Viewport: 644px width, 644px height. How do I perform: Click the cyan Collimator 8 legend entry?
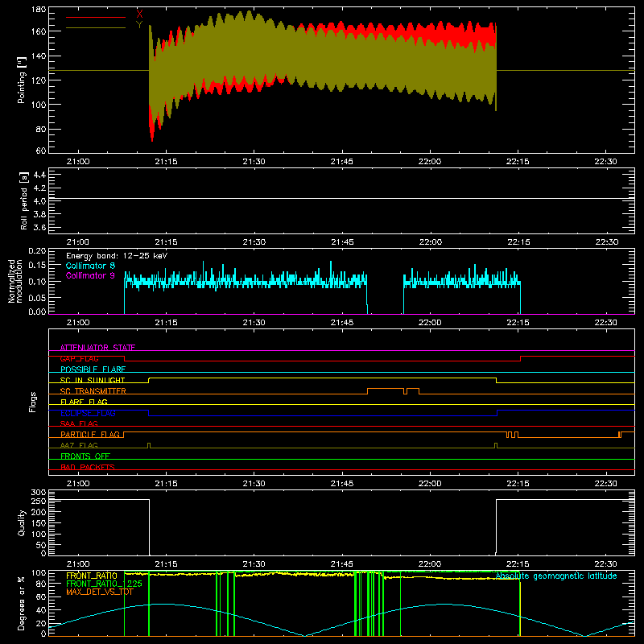[90, 266]
